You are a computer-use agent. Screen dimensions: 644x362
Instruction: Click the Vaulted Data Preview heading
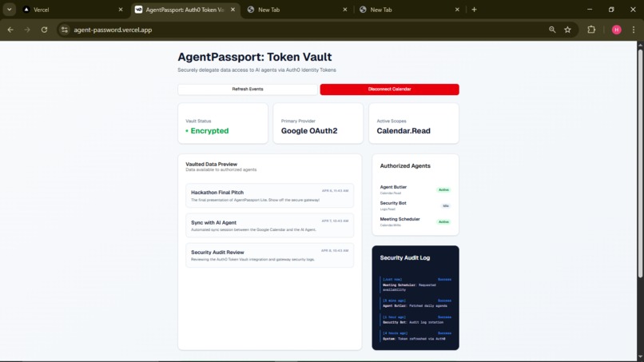point(211,164)
